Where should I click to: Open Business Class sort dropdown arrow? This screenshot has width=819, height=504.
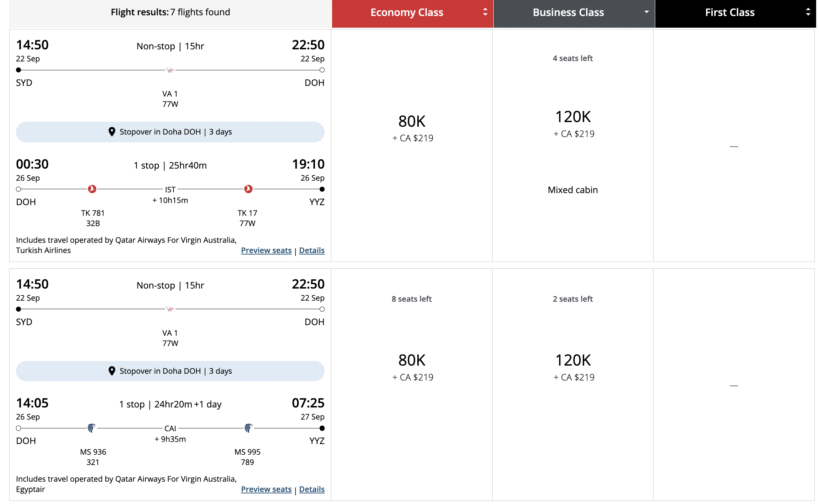click(646, 12)
